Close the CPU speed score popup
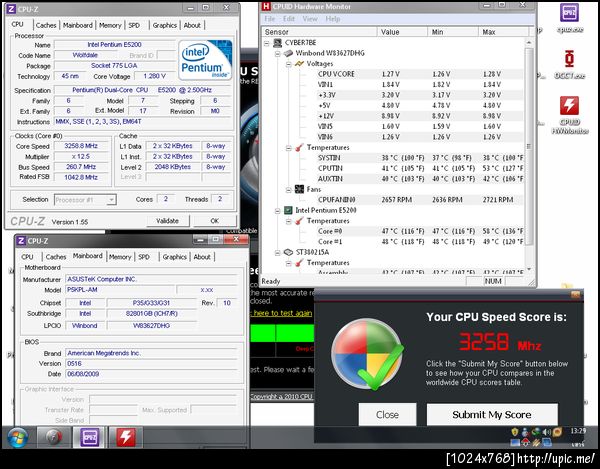This screenshot has width=600, height=469. (575, 295)
